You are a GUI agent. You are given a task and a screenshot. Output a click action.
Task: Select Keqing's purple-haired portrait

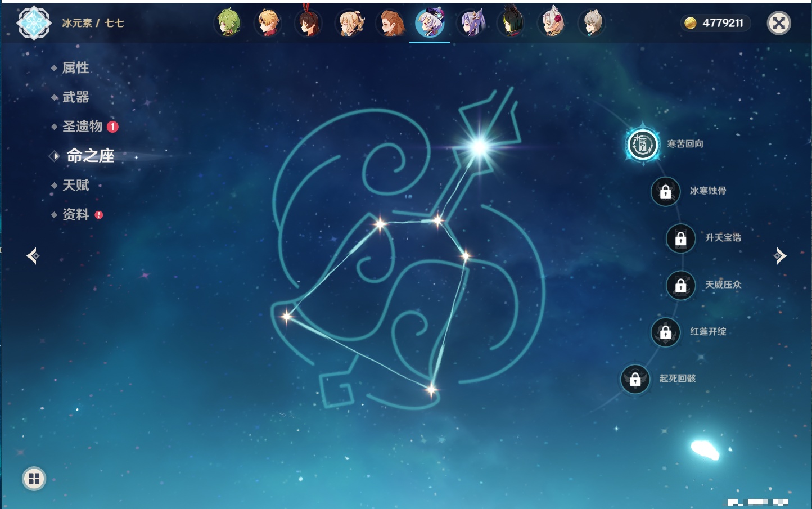pos(471,23)
